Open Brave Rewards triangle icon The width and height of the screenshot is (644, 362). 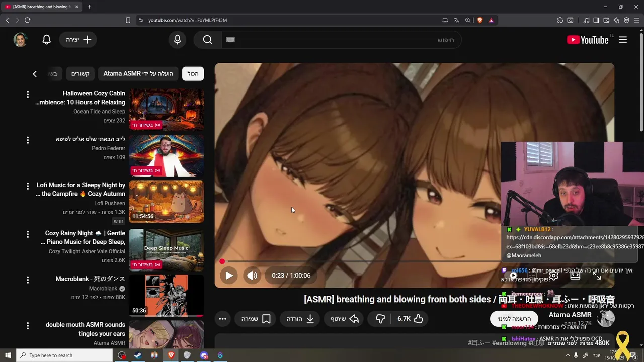[491, 20]
